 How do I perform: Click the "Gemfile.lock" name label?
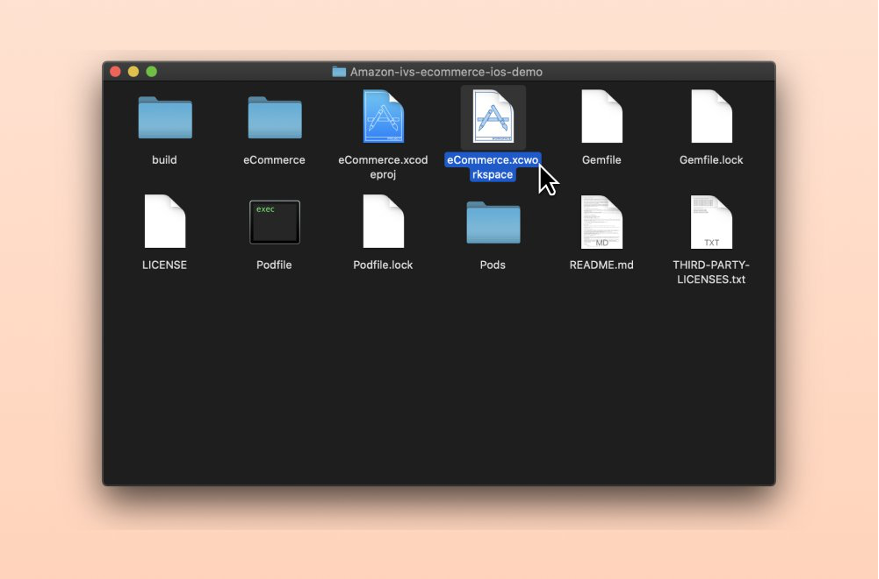(711, 160)
